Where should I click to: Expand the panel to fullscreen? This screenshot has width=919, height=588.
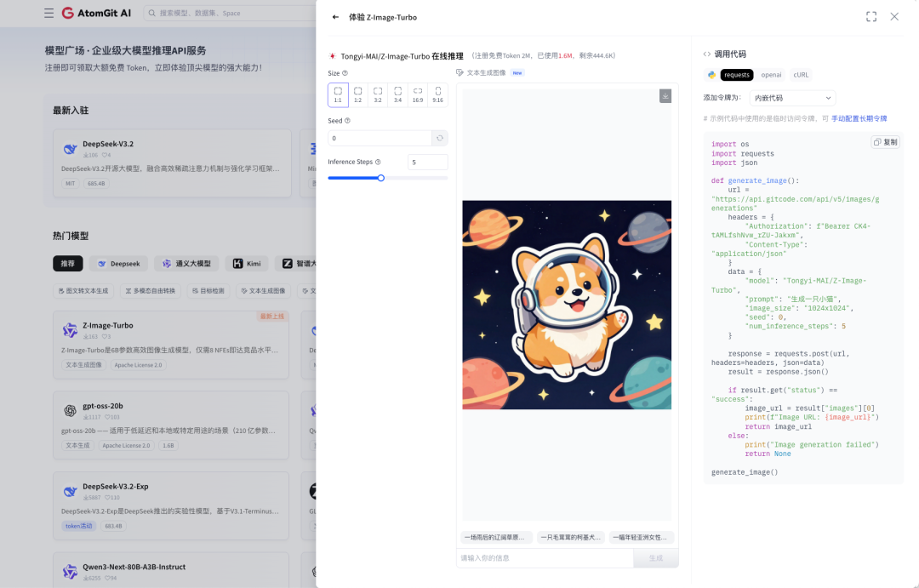871,17
